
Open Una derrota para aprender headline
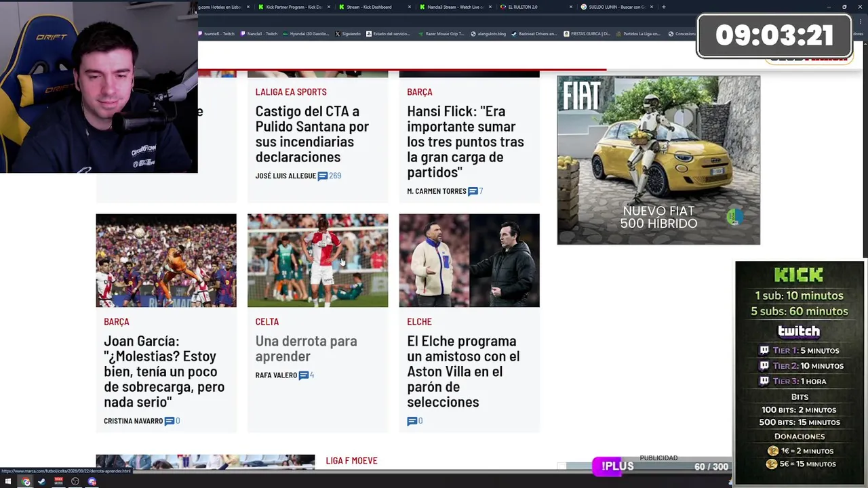(306, 348)
